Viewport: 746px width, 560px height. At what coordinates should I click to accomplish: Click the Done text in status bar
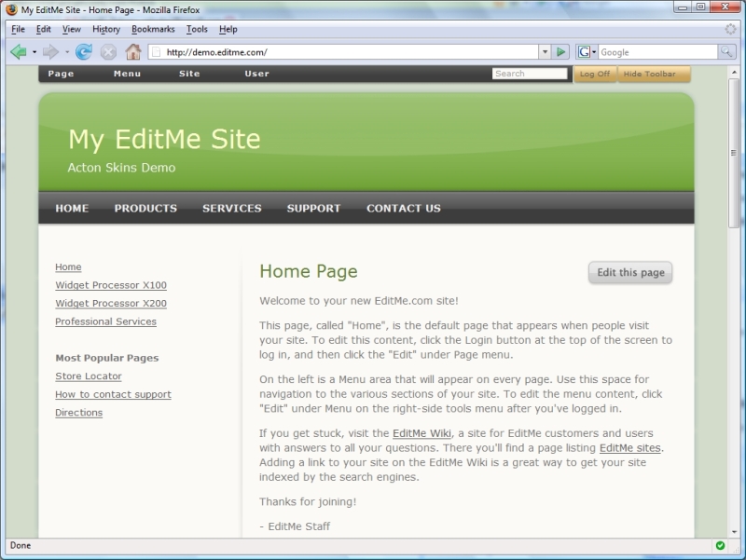pyautogui.click(x=21, y=545)
